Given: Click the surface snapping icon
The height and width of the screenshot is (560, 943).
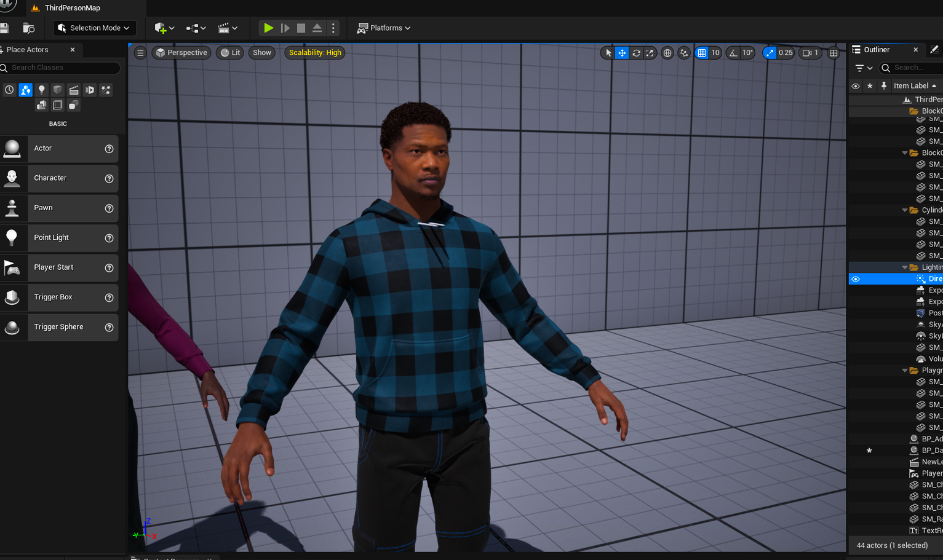Looking at the screenshot, I should pos(684,53).
